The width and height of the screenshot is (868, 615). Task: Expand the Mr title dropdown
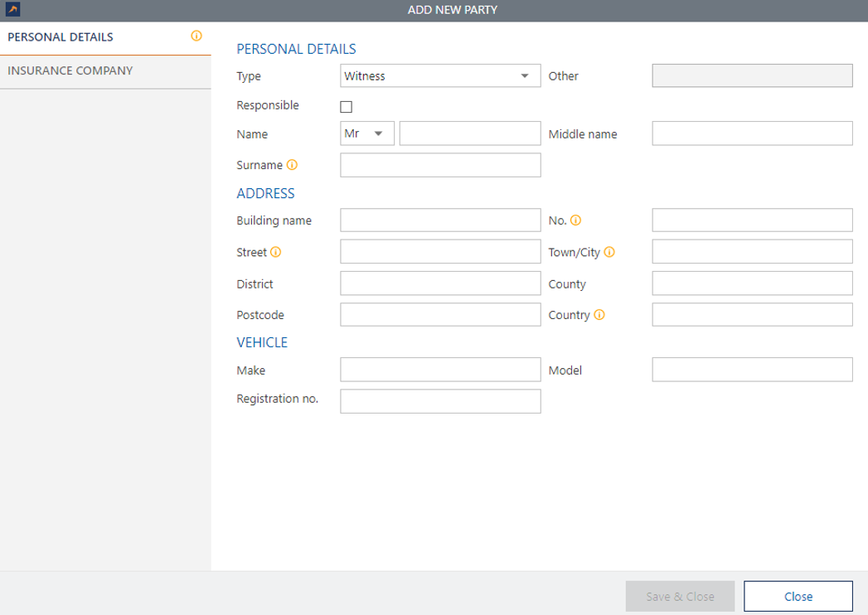click(367, 133)
